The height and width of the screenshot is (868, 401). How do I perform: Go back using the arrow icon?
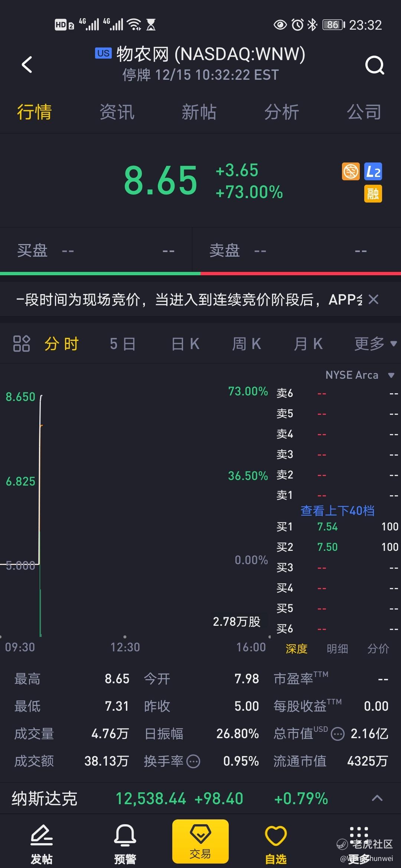click(x=27, y=65)
